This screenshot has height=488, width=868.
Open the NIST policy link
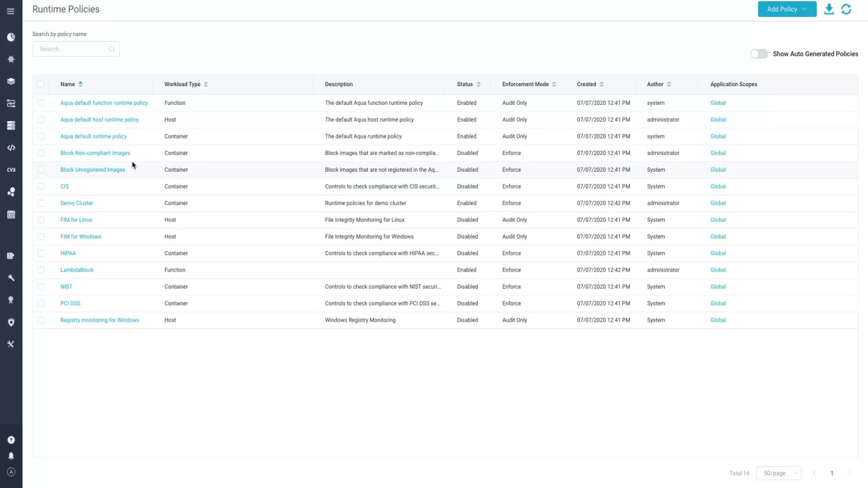click(x=66, y=287)
